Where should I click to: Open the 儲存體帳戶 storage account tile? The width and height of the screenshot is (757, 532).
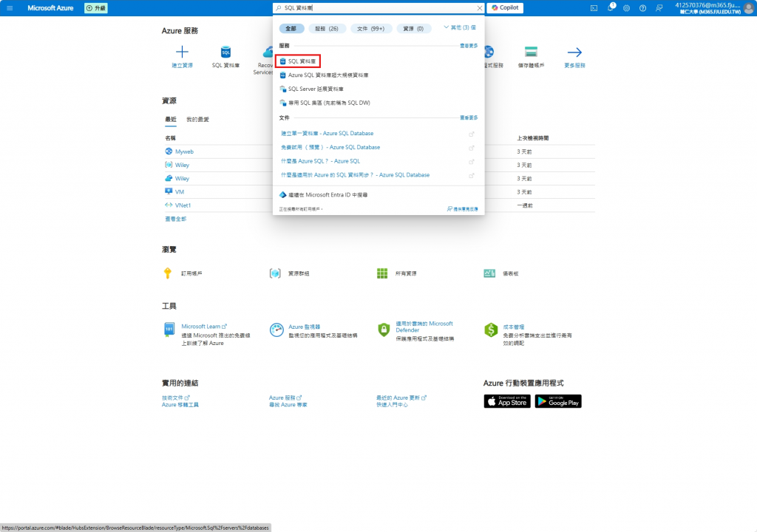(x=531, y=57)
